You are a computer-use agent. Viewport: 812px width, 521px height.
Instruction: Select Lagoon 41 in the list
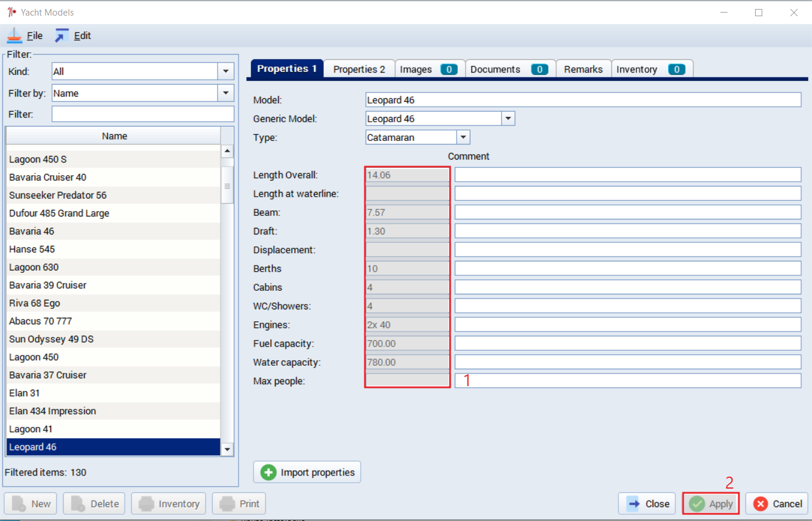click(x=113, y=429)
